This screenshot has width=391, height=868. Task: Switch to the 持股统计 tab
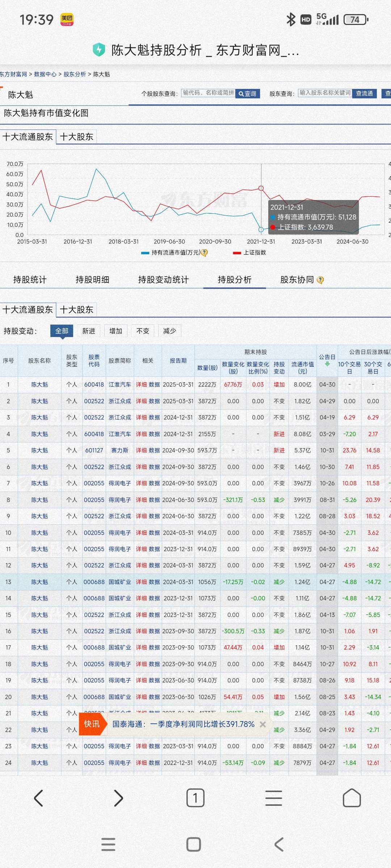[x=30, y=280]
